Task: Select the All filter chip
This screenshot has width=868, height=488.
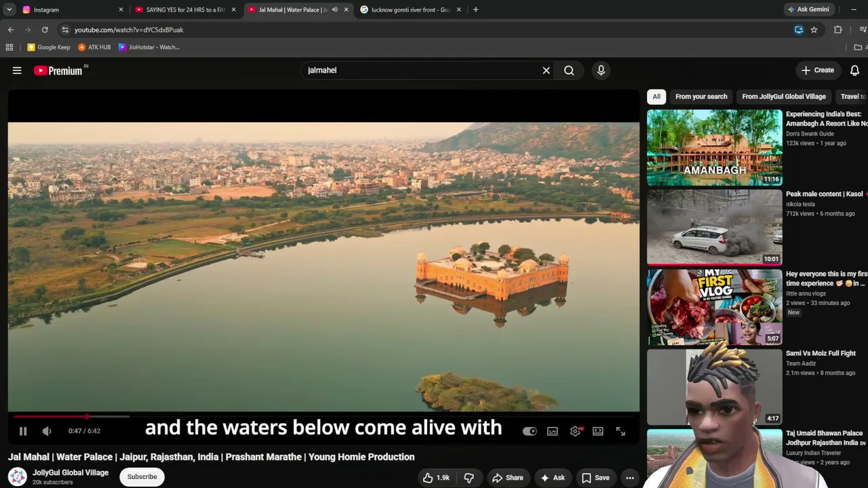Action: (x=656, y=96)
